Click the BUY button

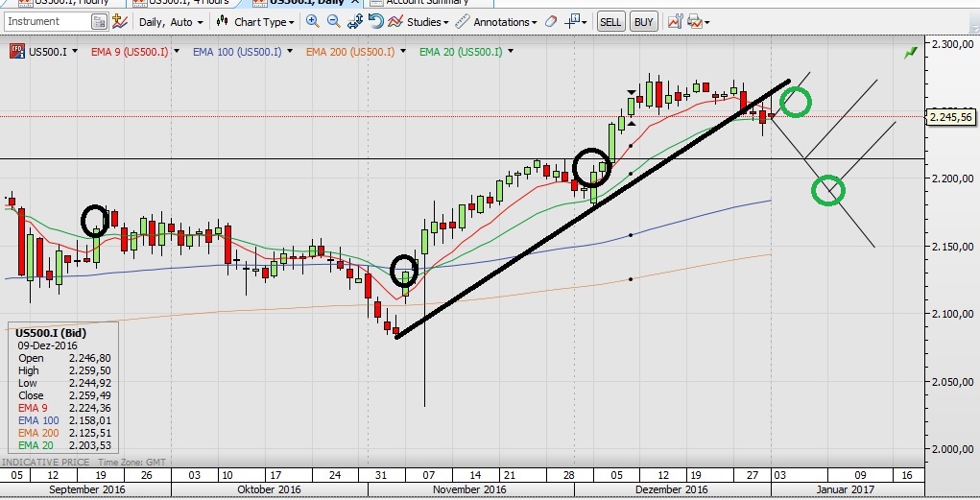[x=644, y=22]
